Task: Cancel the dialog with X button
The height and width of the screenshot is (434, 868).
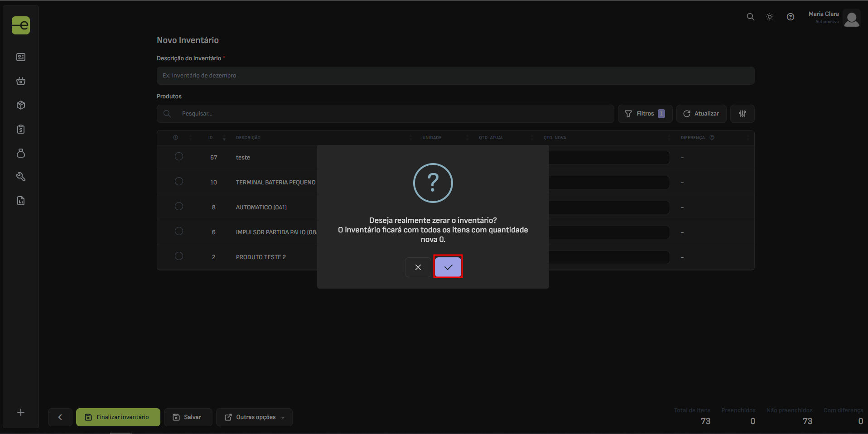Action: [418, 267]
